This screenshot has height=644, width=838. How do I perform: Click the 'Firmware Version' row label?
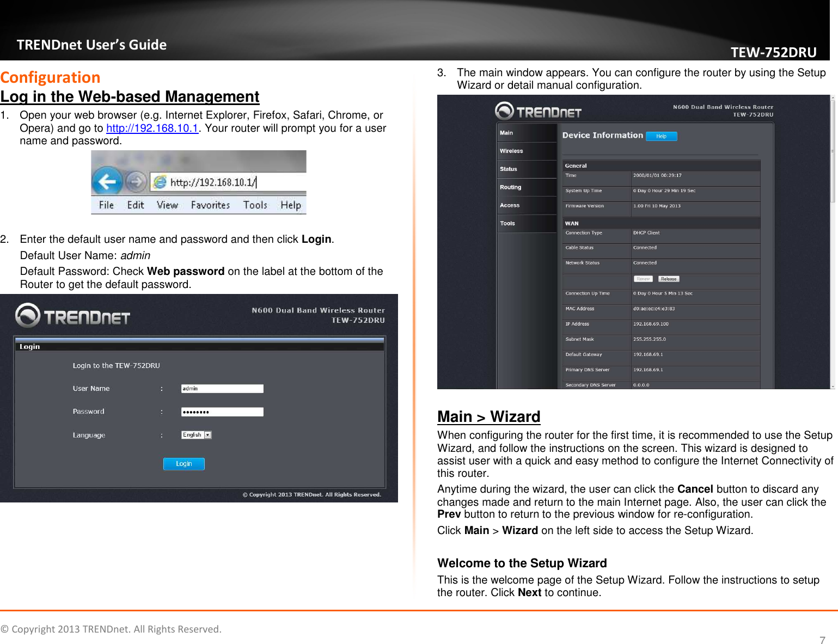tap(584, 206)
